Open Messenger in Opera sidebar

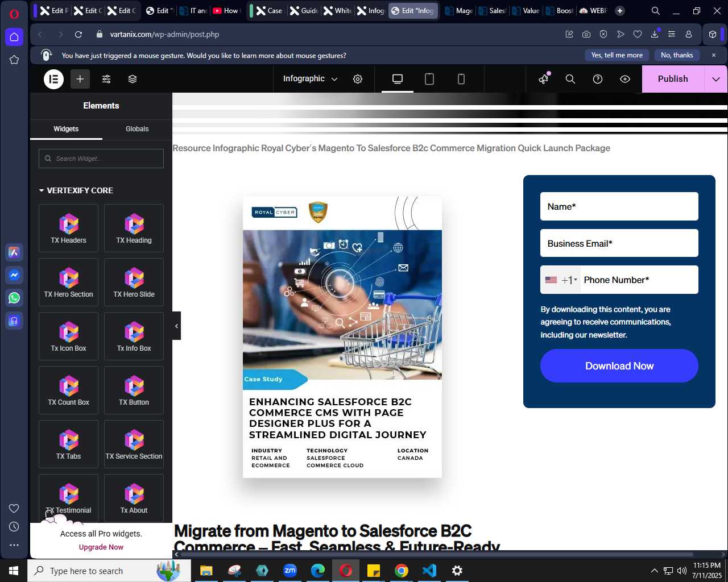click(x=14, y=275)
